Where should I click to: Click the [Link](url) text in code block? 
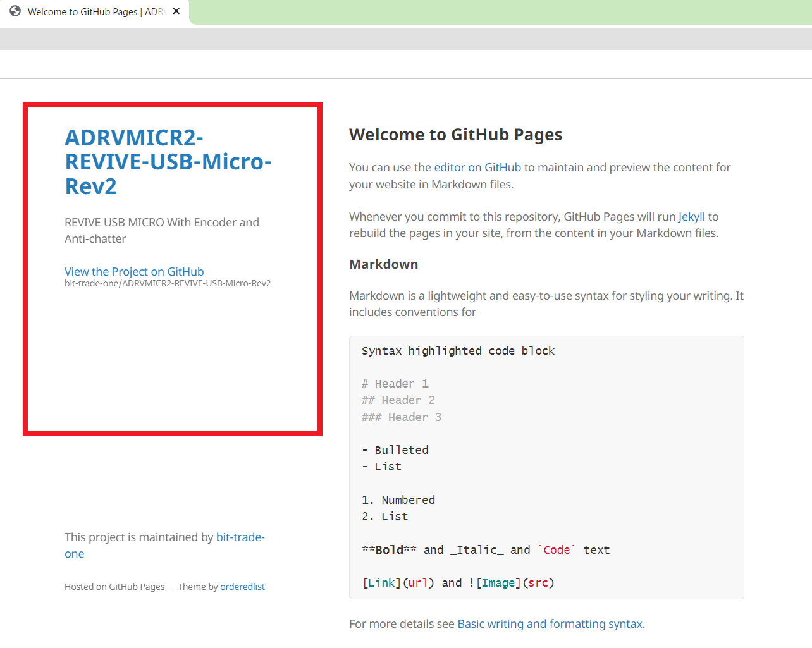398,583
